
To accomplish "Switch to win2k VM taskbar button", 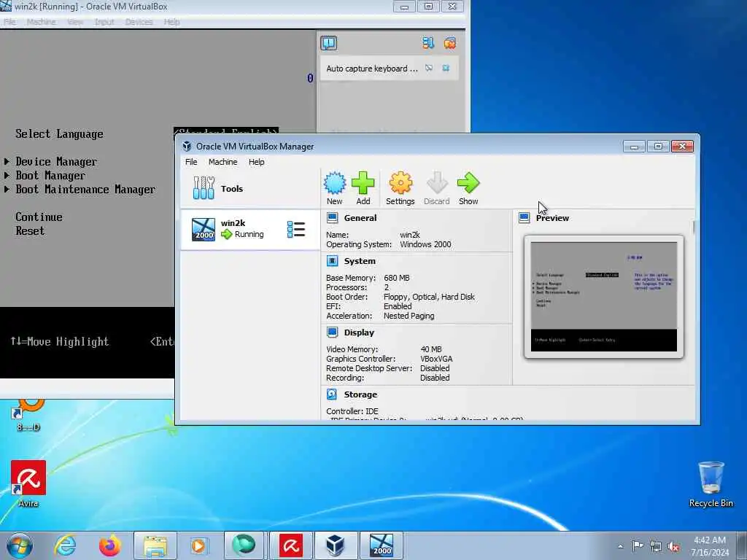I will click(381, 545).
